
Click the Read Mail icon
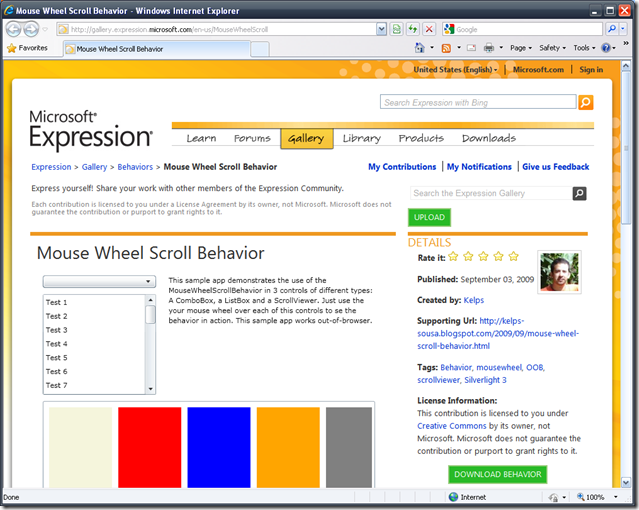(472, 48)
